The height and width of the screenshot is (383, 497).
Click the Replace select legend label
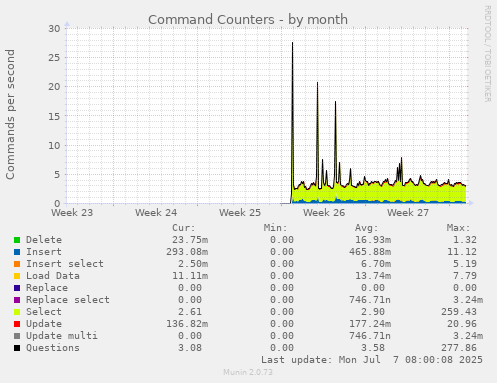[68, 300]
